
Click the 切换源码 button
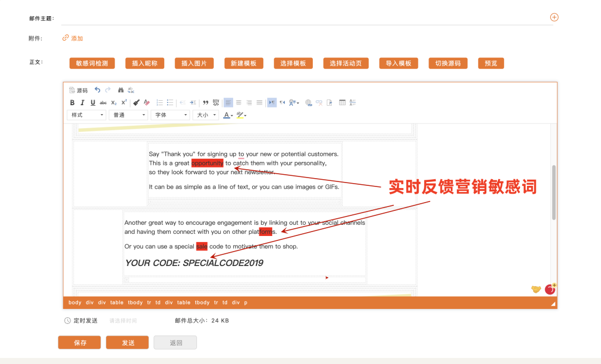447,63
